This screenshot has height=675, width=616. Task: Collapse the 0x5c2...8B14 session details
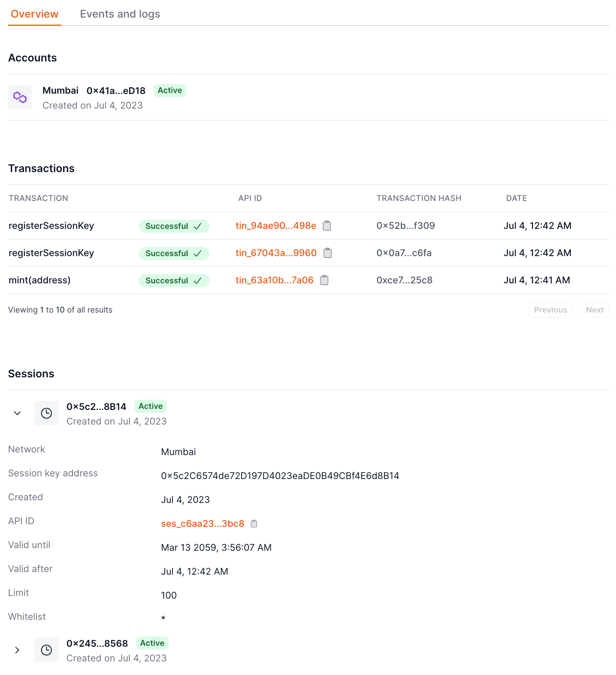17,414
